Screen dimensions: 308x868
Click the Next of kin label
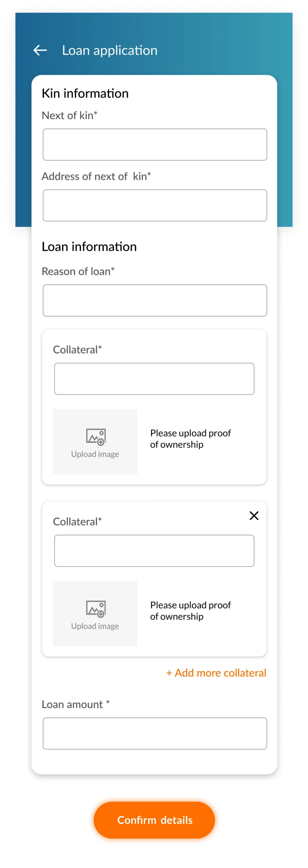(70, 115)
